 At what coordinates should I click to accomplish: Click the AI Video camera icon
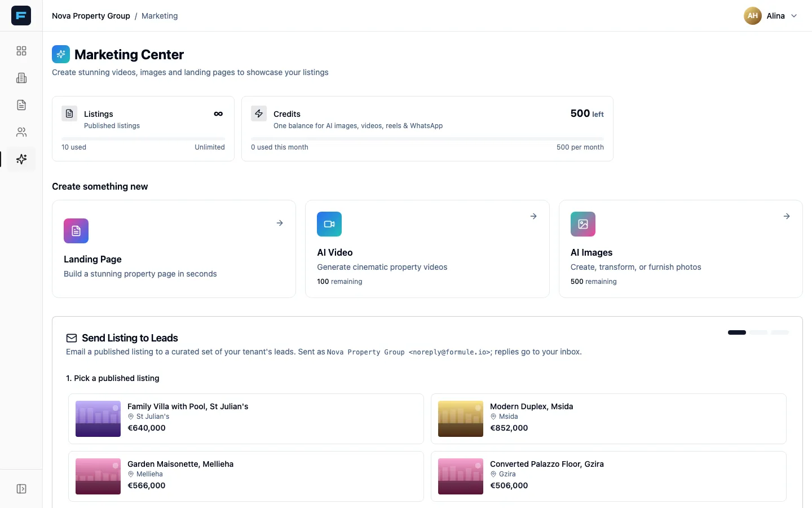pyautogui.click(x=329, y=224)
